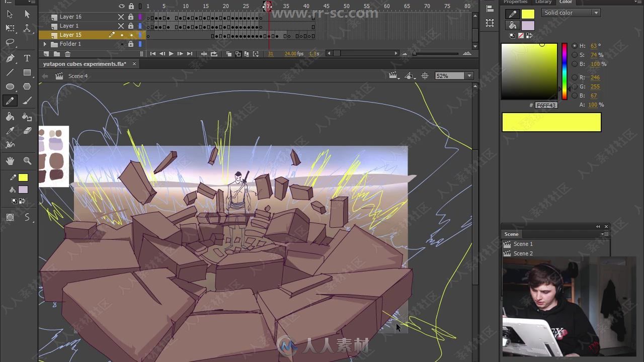The height and width of the screenshot is (362, 644).
Task: Select yutapon cubes experiments.fla document tab
Action: [x=85, y=64]
